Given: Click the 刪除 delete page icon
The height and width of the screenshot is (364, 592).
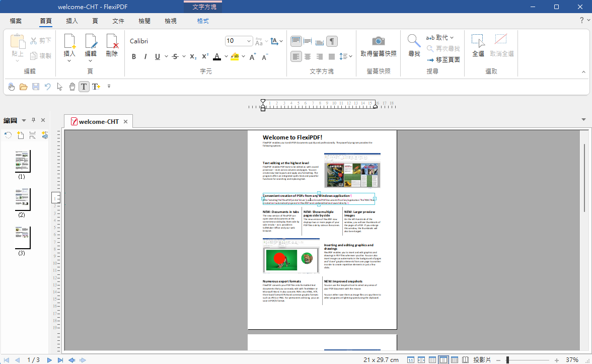Looking at the screenshot, I should [x=112, y=41].
